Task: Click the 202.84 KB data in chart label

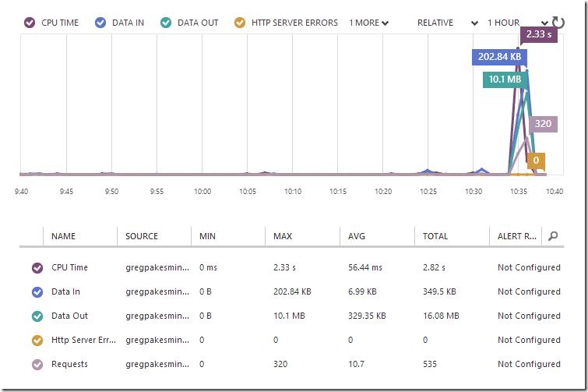Action: tap(499, 57)
